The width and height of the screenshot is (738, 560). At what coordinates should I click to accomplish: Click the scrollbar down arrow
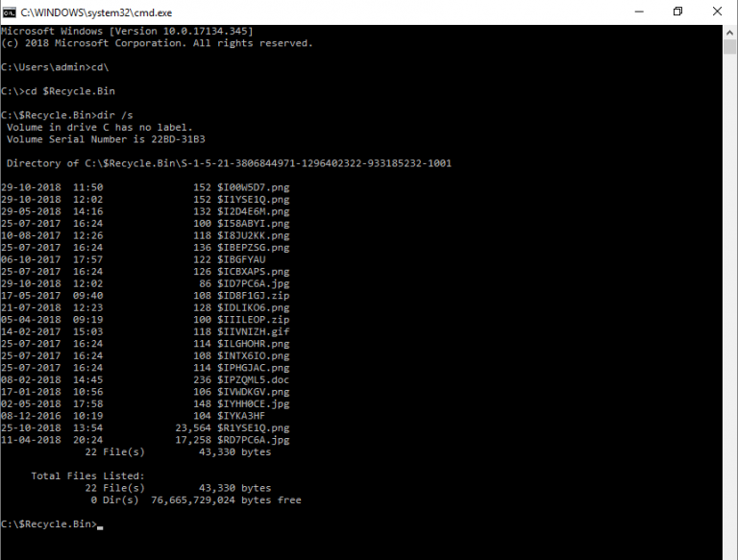(730, 552)
